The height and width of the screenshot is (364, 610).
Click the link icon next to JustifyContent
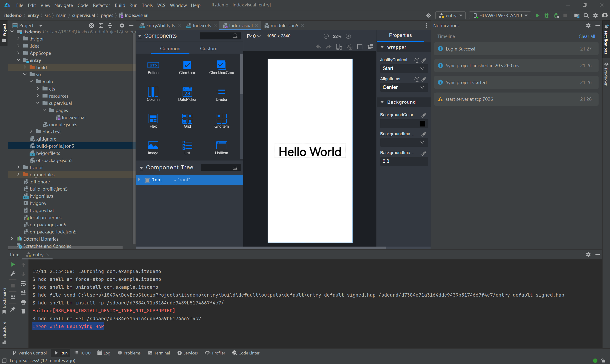pos(424,60)
